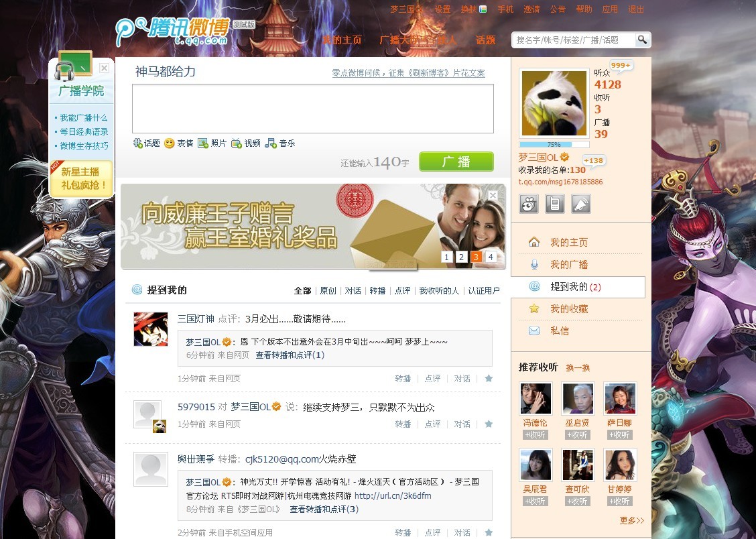Focus the search field 搜名字/帐号/标签
Image resolution: width=756 pixels, height=539 pixels.
click(574, 40)
